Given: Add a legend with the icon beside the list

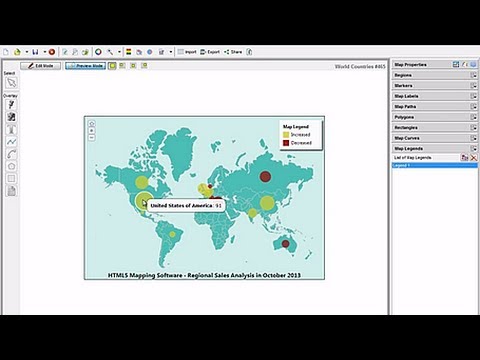Looking at the screenshot, I should (464, 158).
